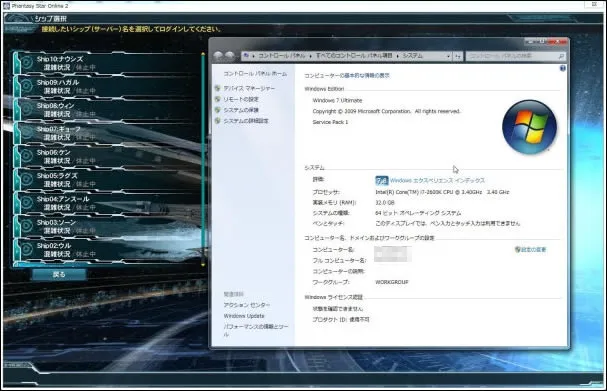
Task: Click すべてのコントロールパネル項目 breadcrumb
Action: [x=354, y=56]
